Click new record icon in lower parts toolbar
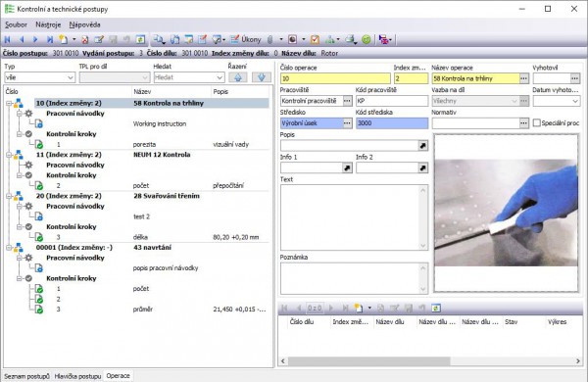Image resolution: width=588 pixels, height=382 pixels. click(359, 309)
